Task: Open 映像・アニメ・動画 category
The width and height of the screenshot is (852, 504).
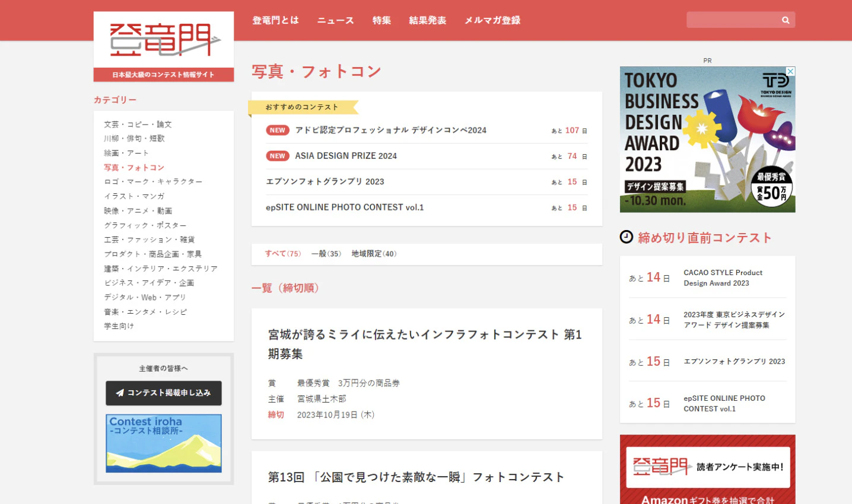Action: coord(138,211)
